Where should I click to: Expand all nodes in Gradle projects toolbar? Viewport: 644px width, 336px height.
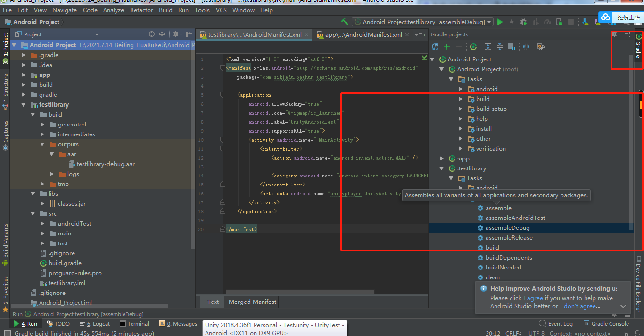(488, 47)
